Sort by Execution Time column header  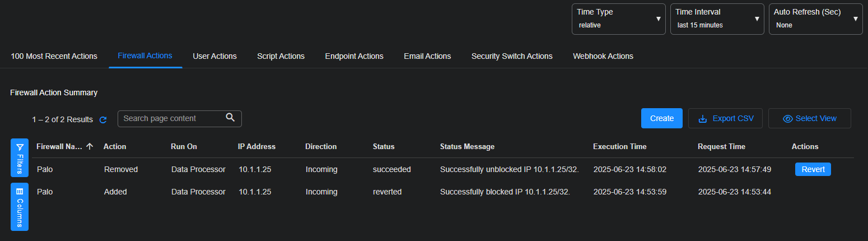tap(619, 146)
